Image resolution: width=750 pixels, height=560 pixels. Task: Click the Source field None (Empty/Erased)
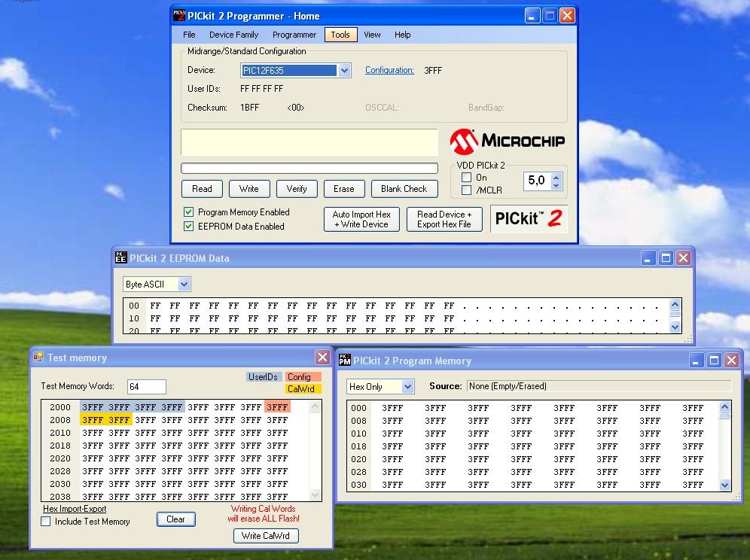(599, 386)
